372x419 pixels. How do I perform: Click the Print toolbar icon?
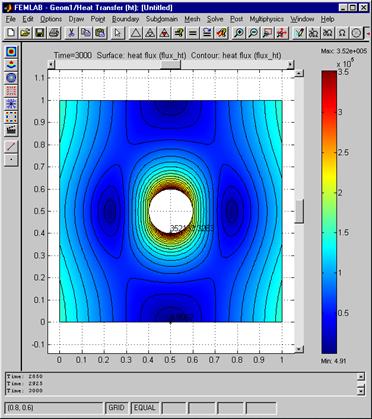[x=54, y=33]
